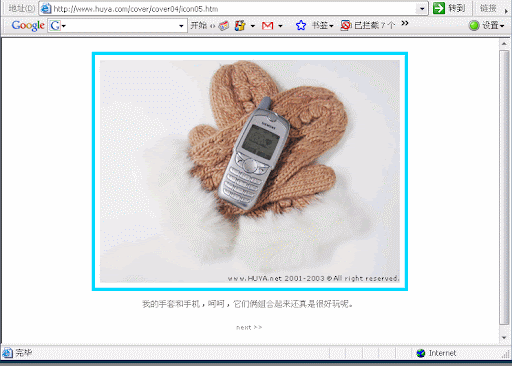Click the next >> link
Image resolution: width=512 pixels, height=366 pixels.
249,327
